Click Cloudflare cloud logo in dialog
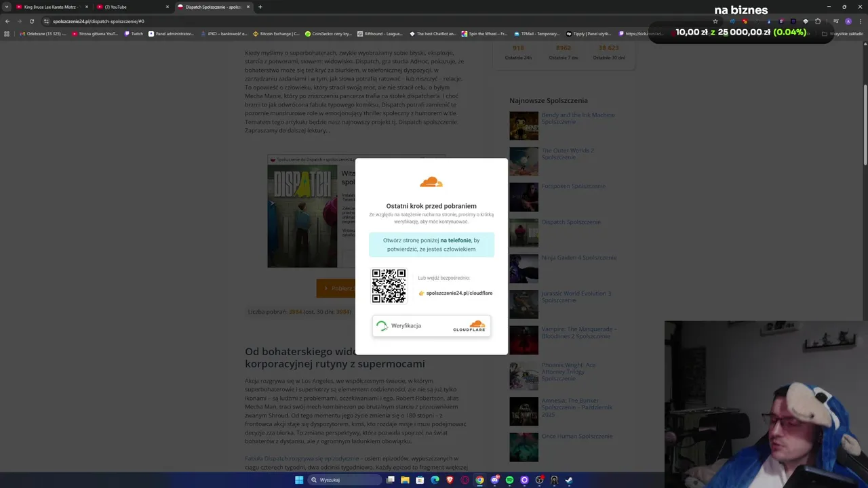Image resolution: width=868 pixels, height=488 pixels. 431,182
